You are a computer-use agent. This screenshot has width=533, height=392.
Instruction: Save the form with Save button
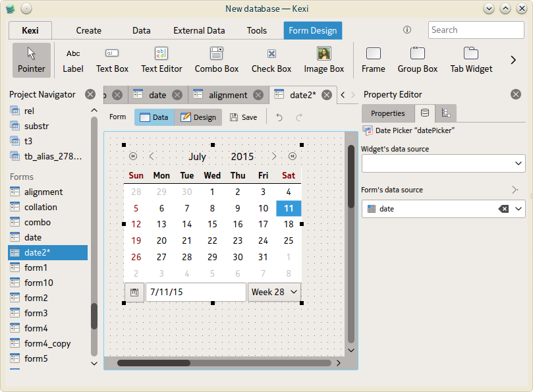(x=243, y=117)
